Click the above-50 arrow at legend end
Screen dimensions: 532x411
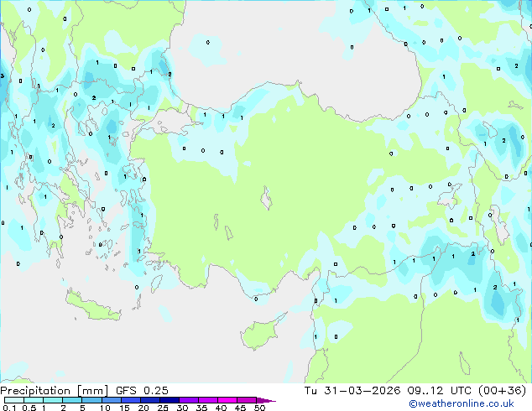(x=266, y=400)
